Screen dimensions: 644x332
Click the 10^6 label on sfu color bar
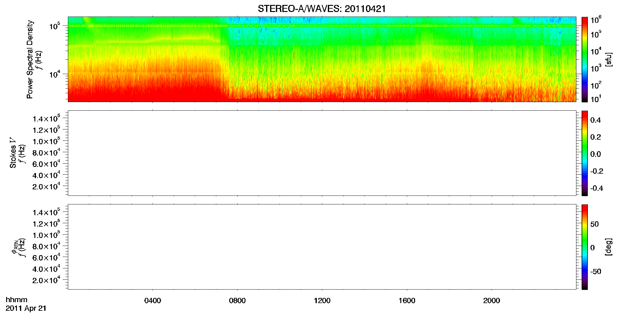[x=596, y=20]
